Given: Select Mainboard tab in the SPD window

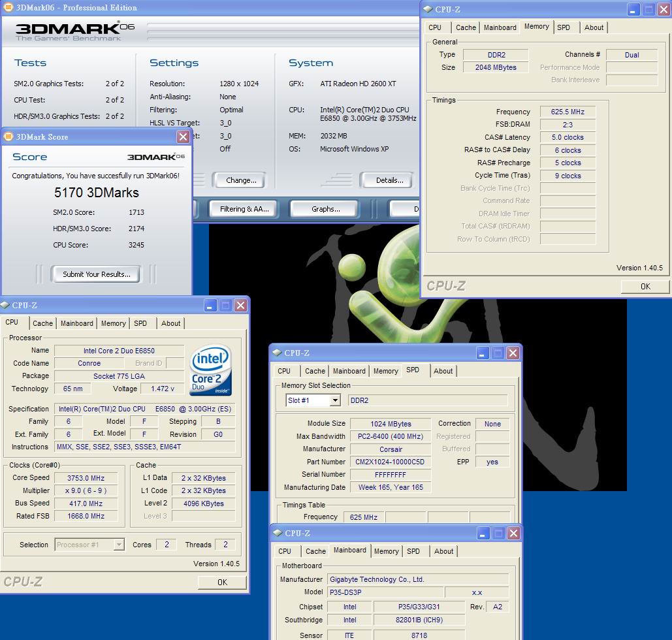Looking at the screenshot, I should pyautogui.click(x=349, y=371).
